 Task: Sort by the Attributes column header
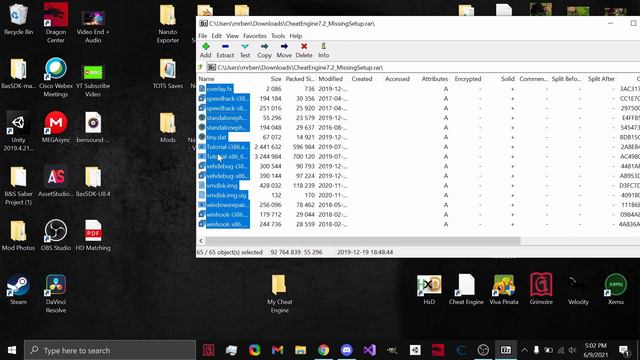click(435, 79)
